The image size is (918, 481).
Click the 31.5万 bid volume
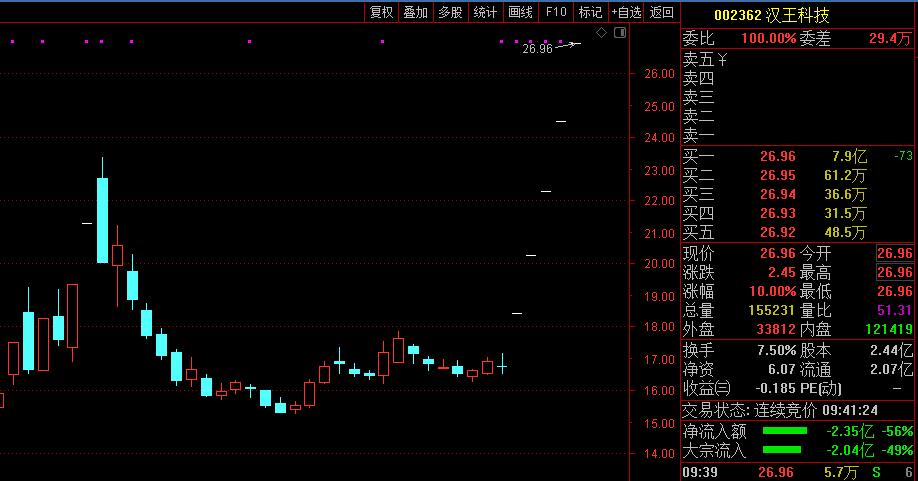(845, 214)
